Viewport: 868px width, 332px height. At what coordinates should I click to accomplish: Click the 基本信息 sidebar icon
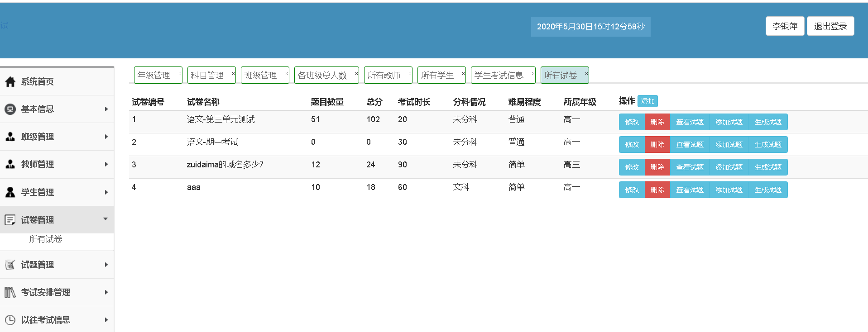tap(10, 109)
